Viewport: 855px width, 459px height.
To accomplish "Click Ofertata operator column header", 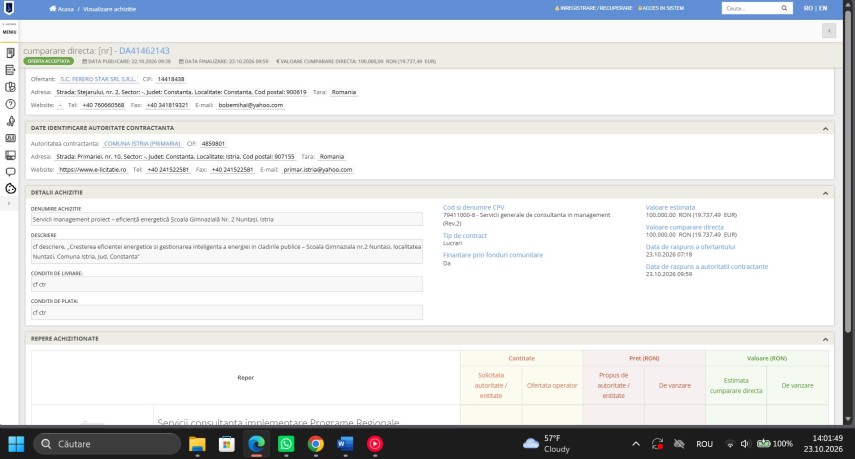I will 552,385.
